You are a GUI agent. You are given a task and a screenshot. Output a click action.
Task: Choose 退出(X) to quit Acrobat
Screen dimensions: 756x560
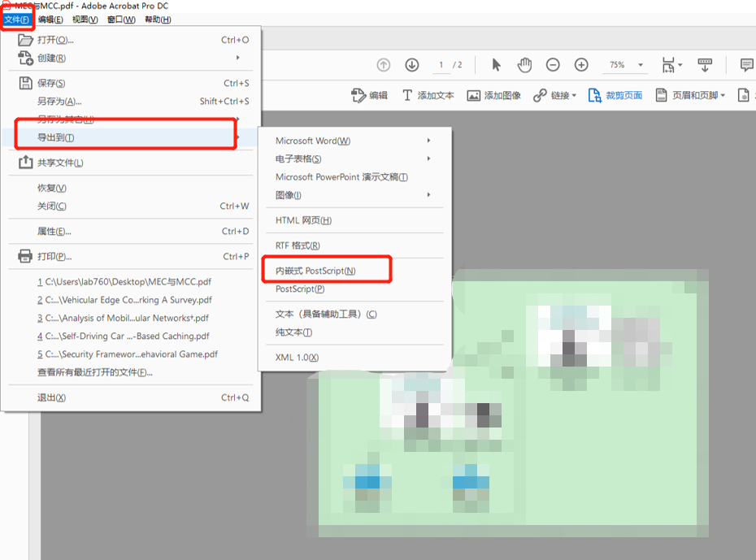point(131,397)
